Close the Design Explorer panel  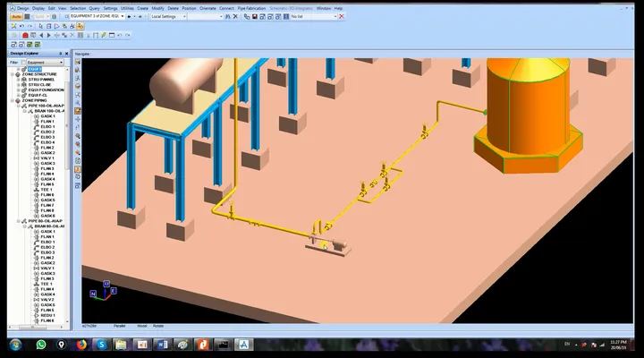pos(66,54)
